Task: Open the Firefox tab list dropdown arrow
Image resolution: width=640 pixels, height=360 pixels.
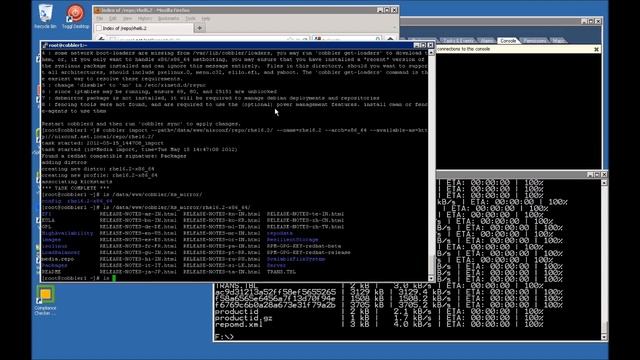Action: coord(394,28)
